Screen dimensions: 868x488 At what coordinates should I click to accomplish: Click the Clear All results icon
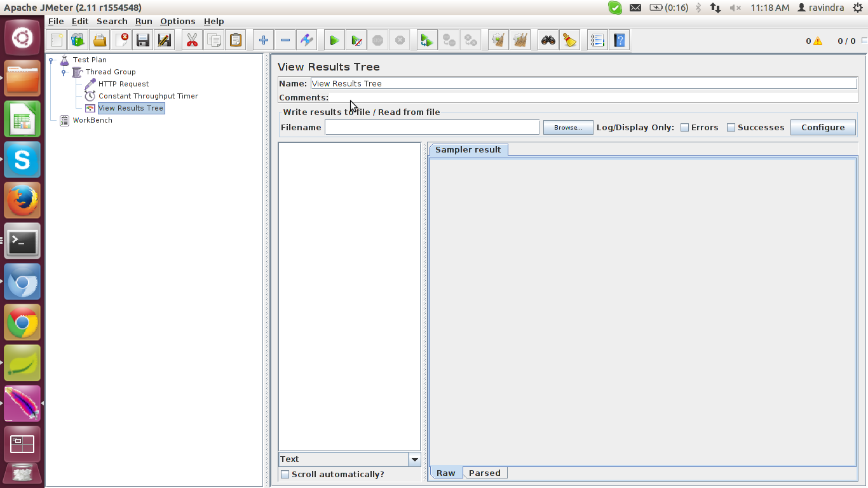point(520,41)
